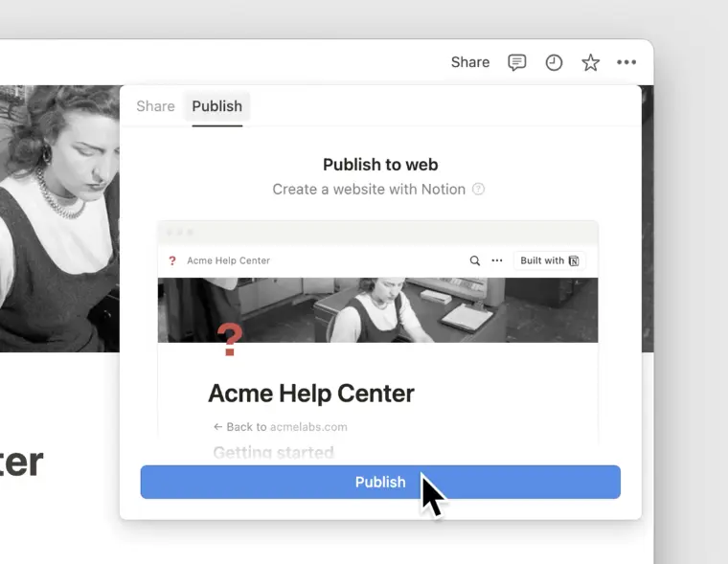Click the preview cover photo thumbnail
The height and width of the screenshot is (564, 728).
(377, 310)
